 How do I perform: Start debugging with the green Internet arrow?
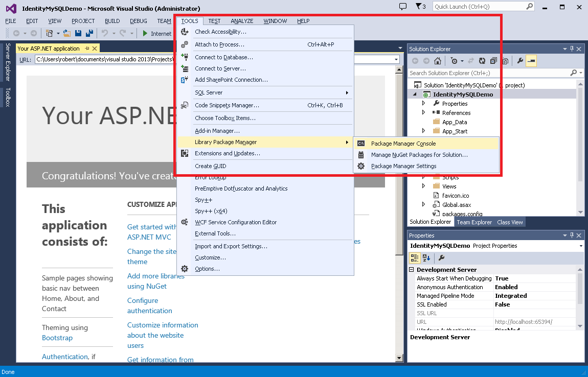[145, 34]
